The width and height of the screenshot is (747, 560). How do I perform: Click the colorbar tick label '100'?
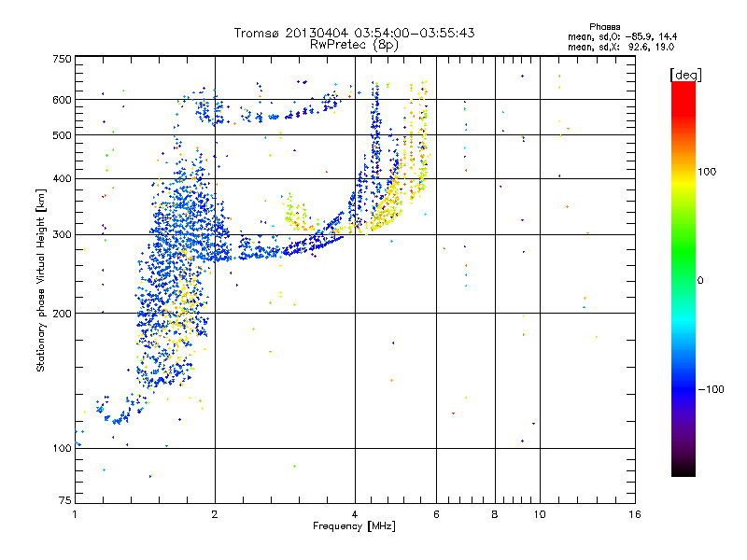pos(707,172)
